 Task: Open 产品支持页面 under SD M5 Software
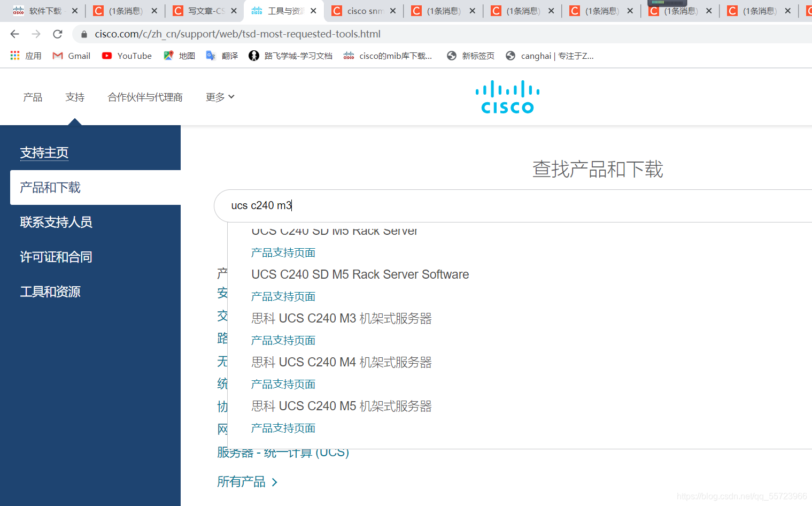pos(283,296)
